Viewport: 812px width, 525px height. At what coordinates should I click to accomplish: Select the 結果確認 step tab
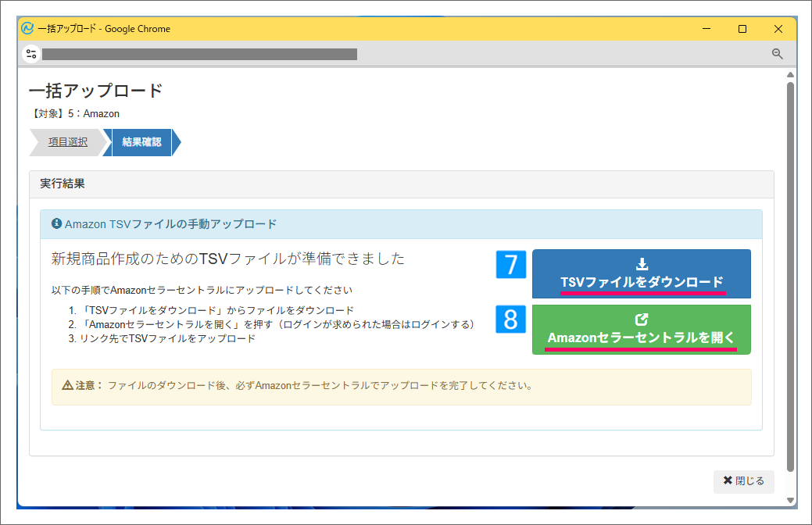point(142,142)
